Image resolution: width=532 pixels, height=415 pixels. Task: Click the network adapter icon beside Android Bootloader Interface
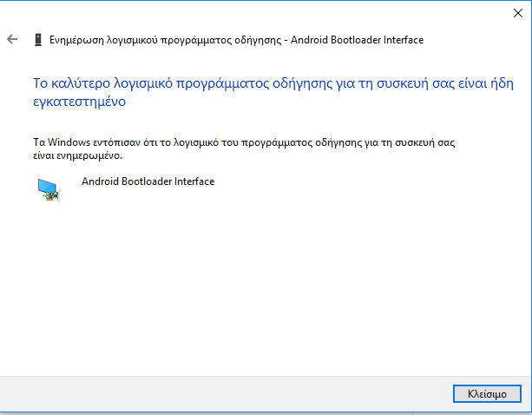coord(49,190)
